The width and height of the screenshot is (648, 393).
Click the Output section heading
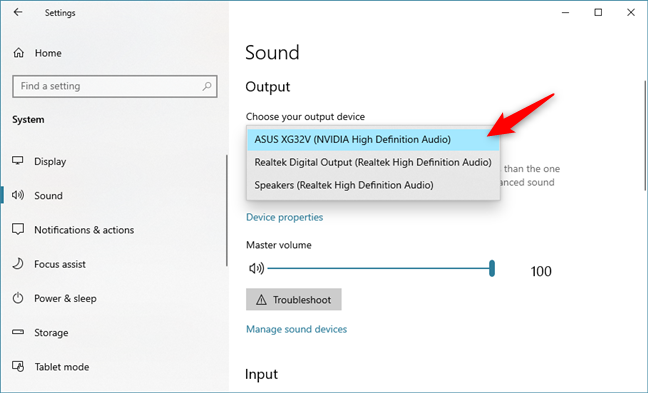[x=268, y=86]
